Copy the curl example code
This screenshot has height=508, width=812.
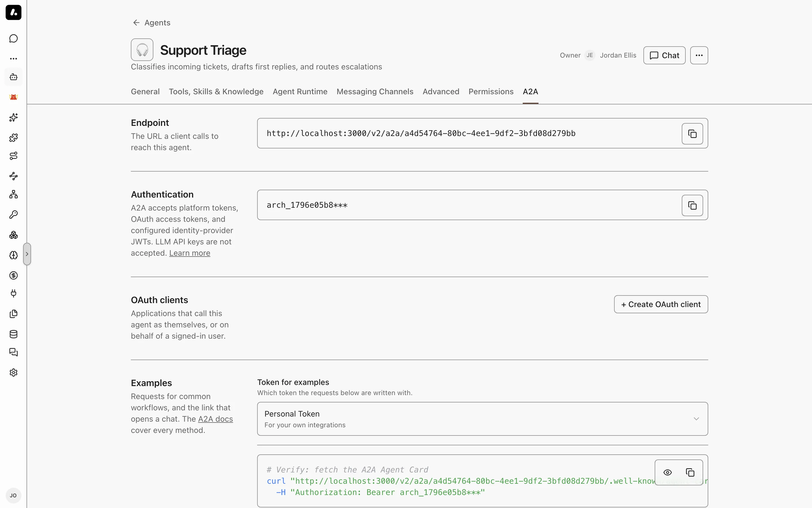[690, 472]
